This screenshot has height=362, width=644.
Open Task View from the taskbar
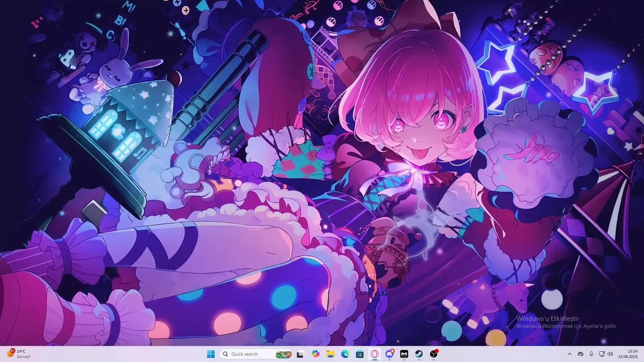(300, 354)
